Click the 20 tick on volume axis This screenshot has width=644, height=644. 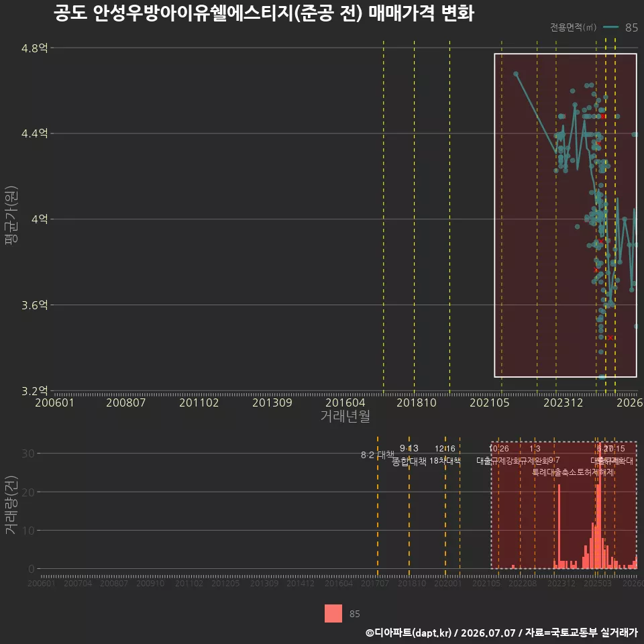coord(28,492)
